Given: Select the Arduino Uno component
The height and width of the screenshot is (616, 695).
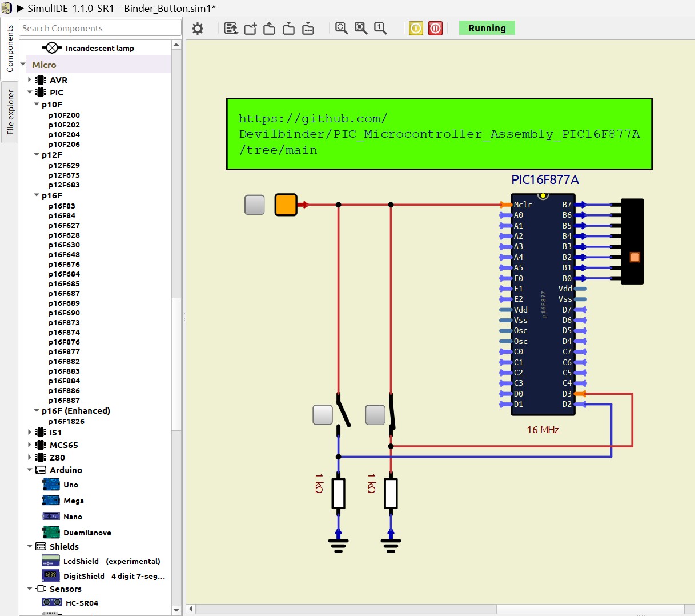Looking at the screenshot, I should click(70, 485).
